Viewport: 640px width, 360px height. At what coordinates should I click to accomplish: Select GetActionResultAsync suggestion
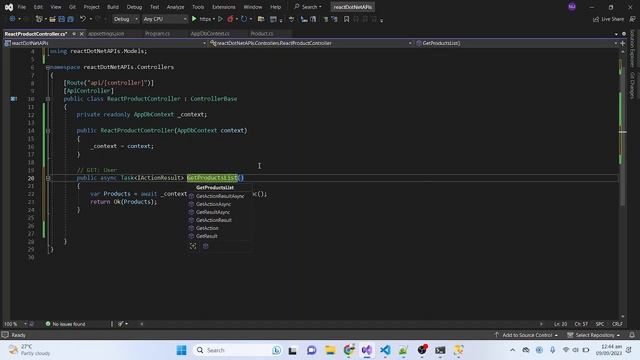coord(220,196)
